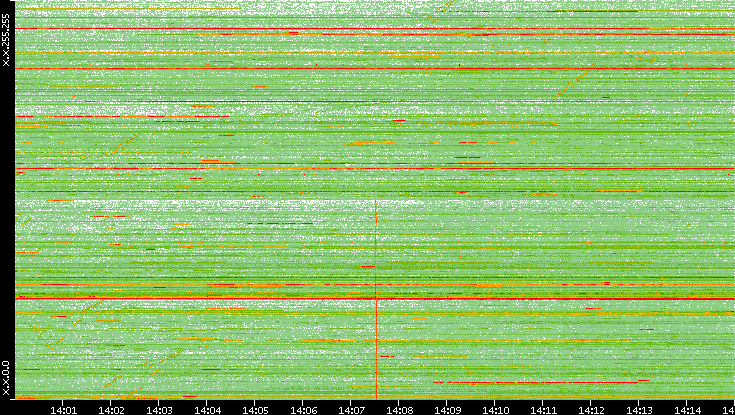This screenshot has height=415, width=735.
Task: Click the x.x.0.0 address axis label
Action: [x=6, y=378]
